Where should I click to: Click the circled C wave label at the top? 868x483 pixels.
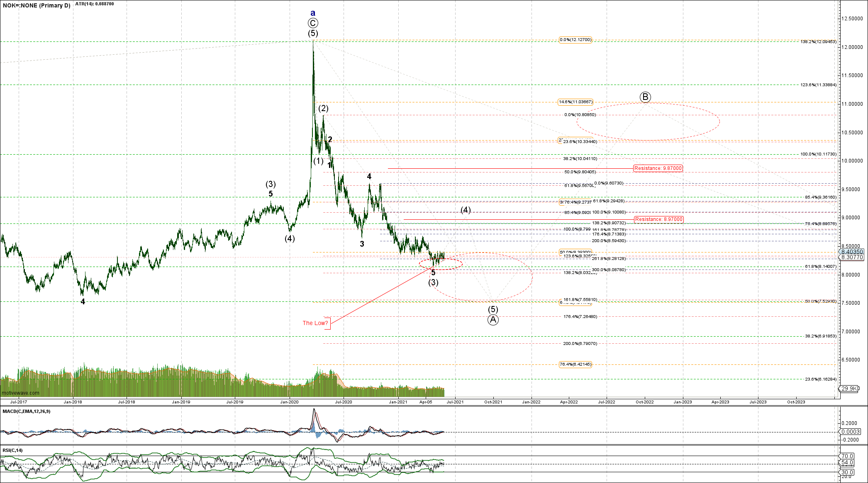313,23
